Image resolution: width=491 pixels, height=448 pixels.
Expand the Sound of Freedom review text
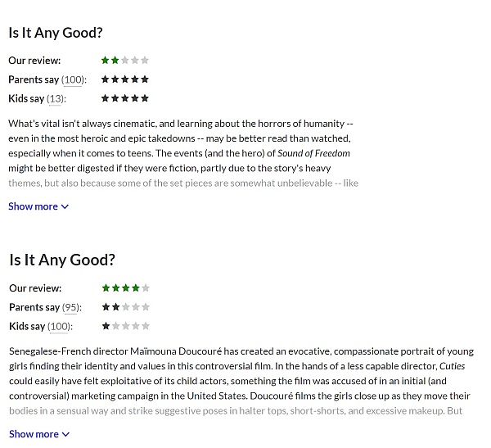(x=38, y=206)
